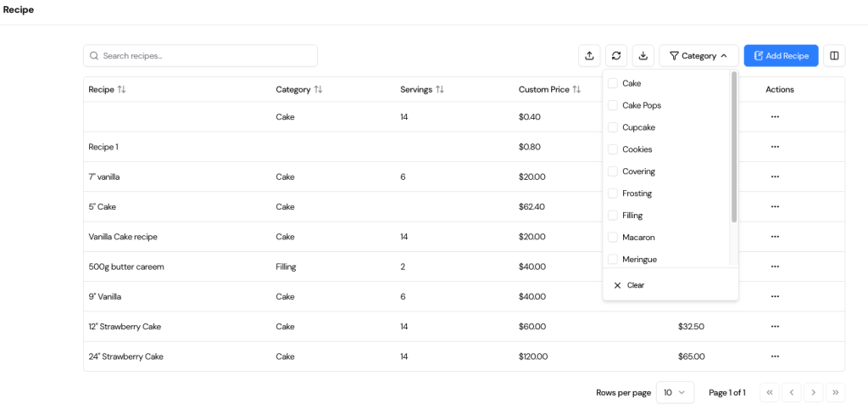Choose Cookies from the filter list
868x415 pixels.
(x=613, y=149)
